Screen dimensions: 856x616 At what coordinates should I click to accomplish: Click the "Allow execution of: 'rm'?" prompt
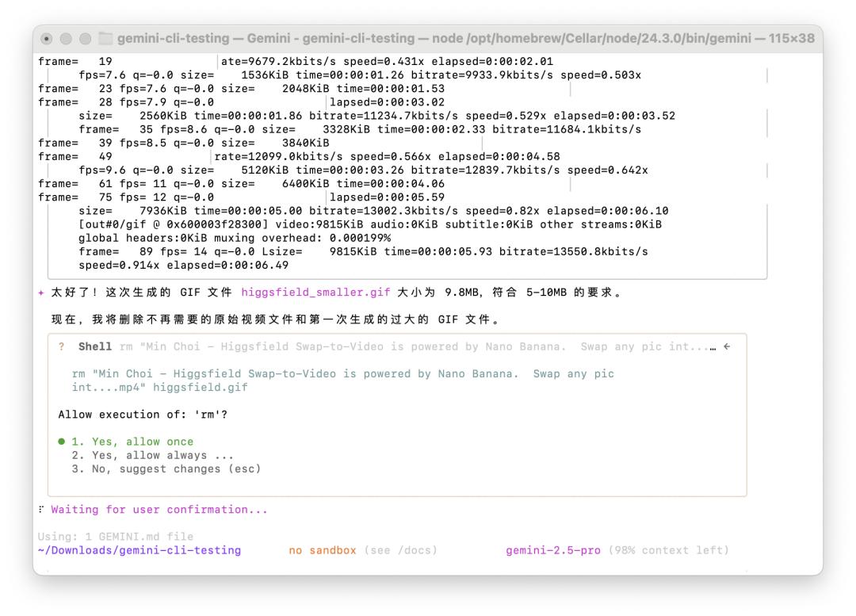143,415
